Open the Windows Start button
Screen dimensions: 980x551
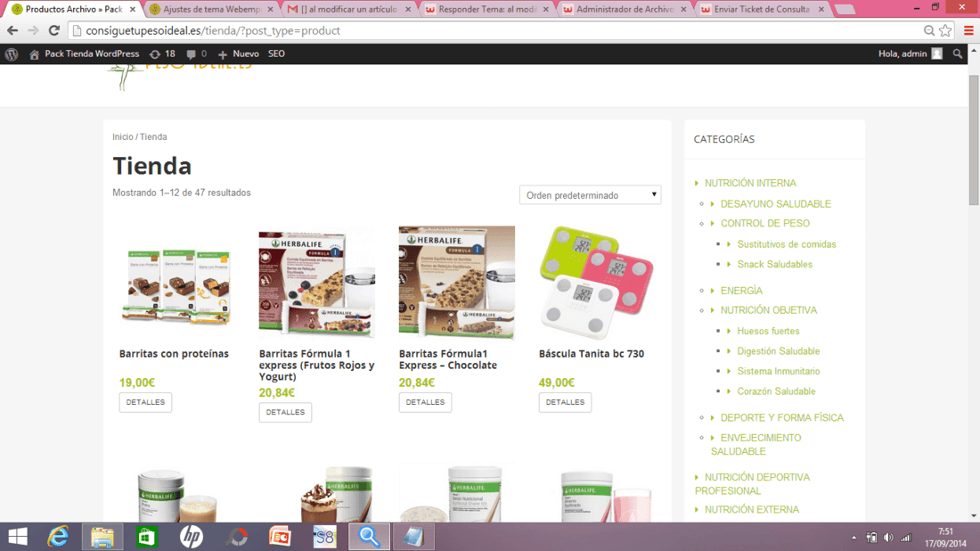point(18,537)
